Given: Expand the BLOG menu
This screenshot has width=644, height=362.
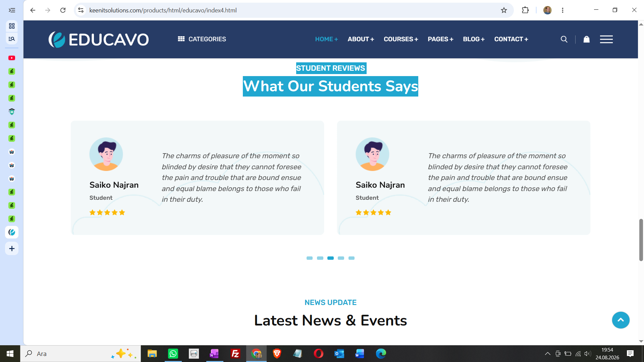Looking at the screenshot, I should (474, 39).
